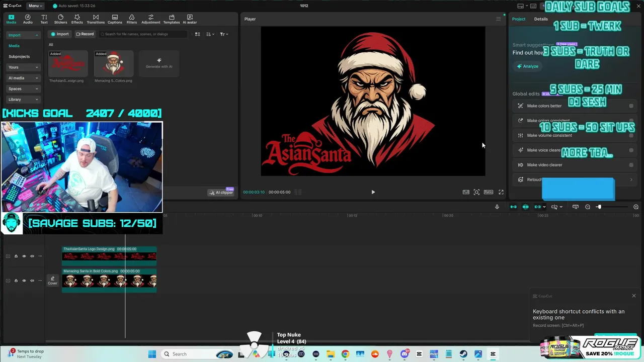Switch media list view layout icon
This screenshot has width=644, height=362.
click(197, 34)
